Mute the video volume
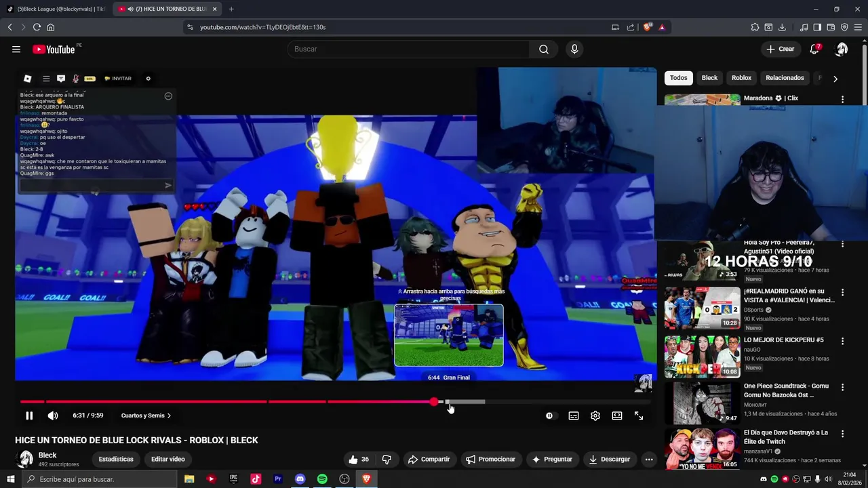868x488 pixels. (x=53, y=415)
